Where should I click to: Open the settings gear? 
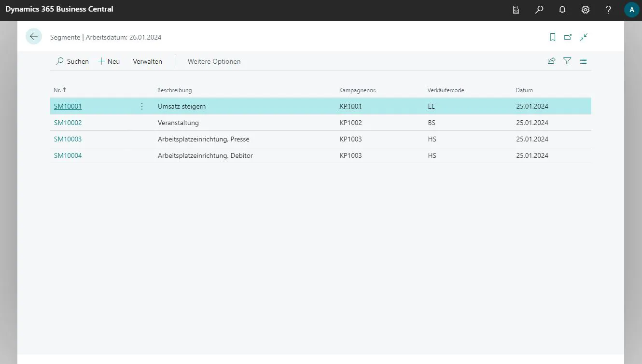pos(586,10)
